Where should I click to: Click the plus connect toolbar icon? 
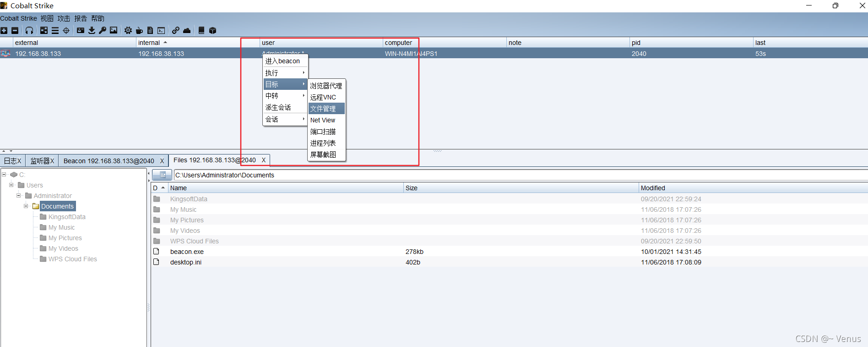pos(4,30)
